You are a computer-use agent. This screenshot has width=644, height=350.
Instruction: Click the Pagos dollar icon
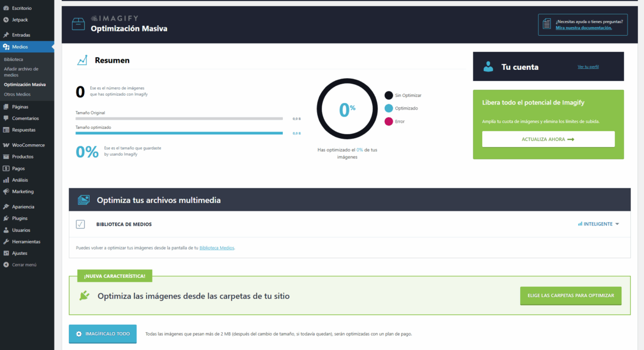pos(6,168)
